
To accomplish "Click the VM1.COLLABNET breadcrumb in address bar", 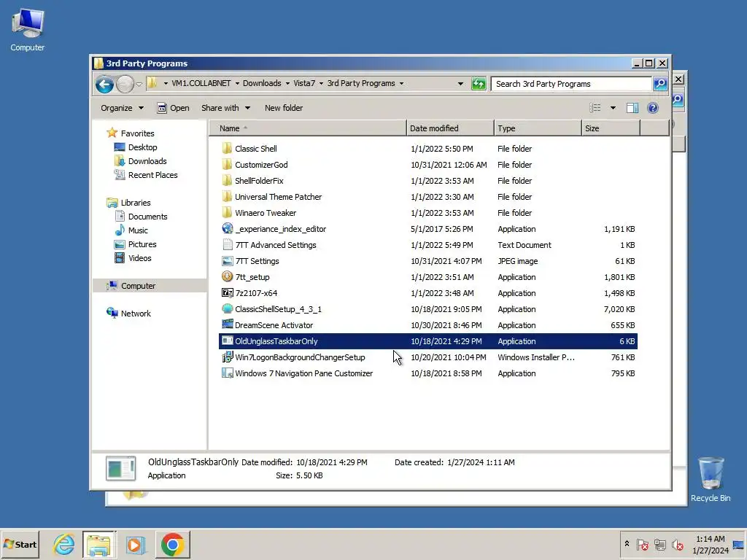I will [x=201, y=83].
